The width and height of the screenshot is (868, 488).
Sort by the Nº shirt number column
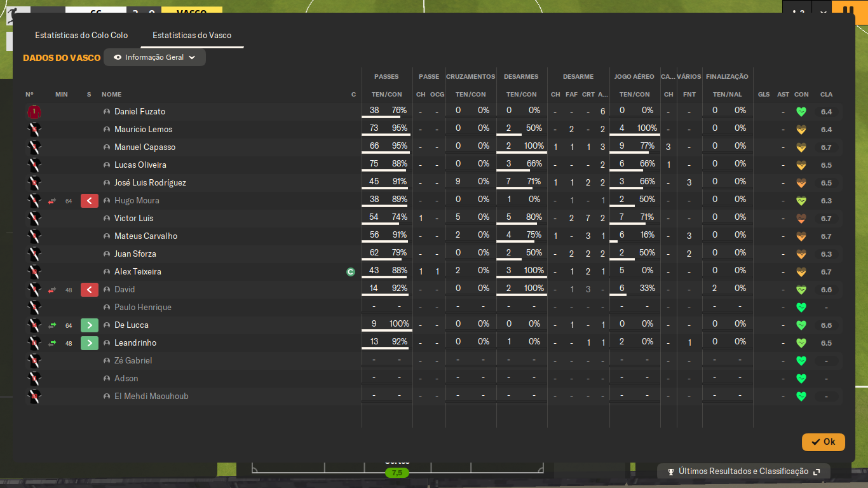pos(29,95)
